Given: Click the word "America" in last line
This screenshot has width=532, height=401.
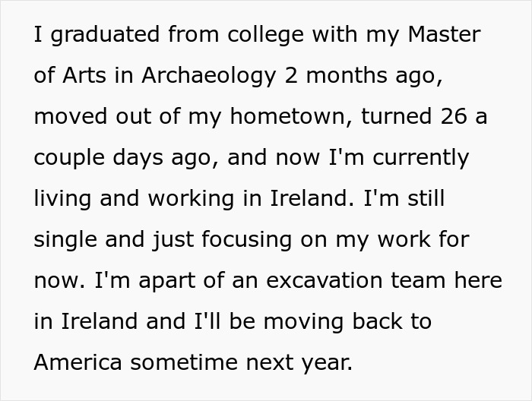Looking at the screenshot, I should pos(78,362).
